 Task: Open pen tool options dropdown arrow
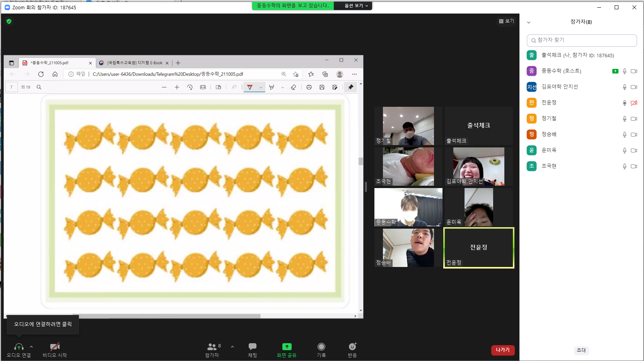pos(261,87)
